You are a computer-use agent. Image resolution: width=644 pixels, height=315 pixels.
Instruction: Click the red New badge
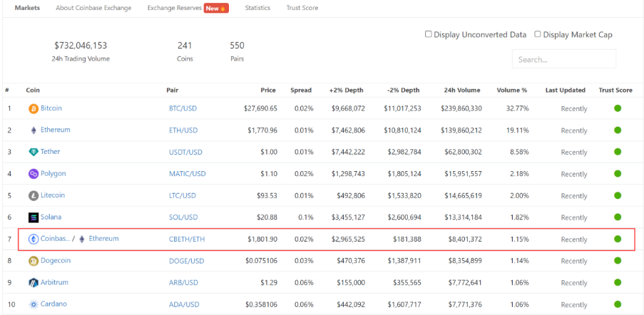[216, 9]
